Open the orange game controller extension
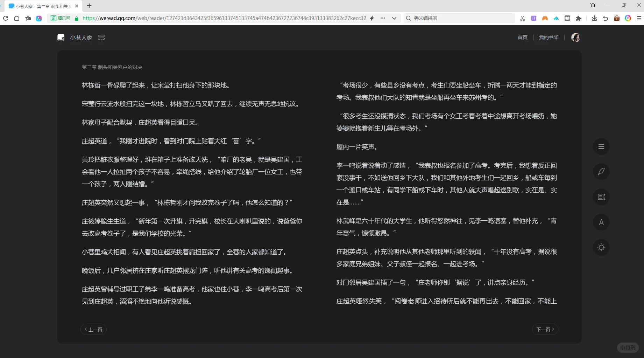This screenshot has height=358, width=644. point(545,18)
